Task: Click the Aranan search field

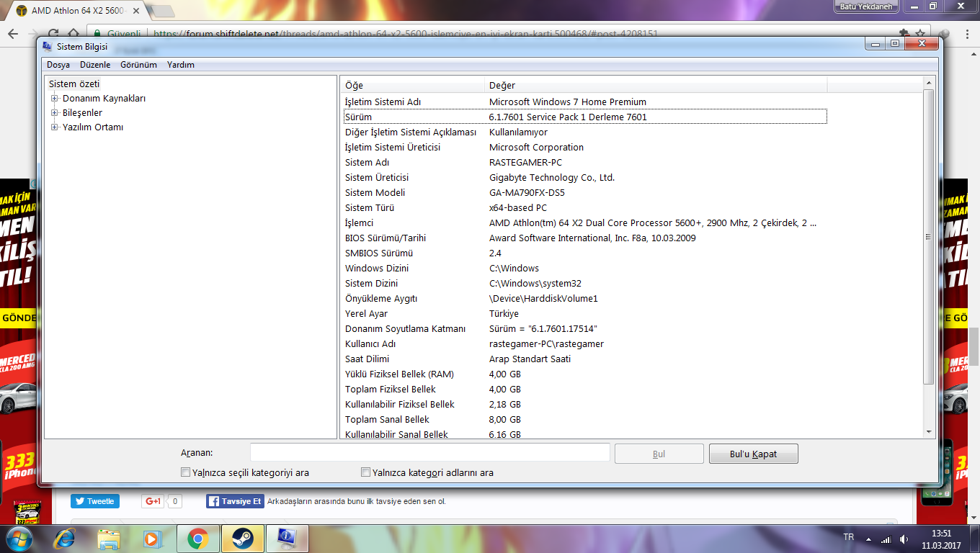Action: click(x=430, y=453)
